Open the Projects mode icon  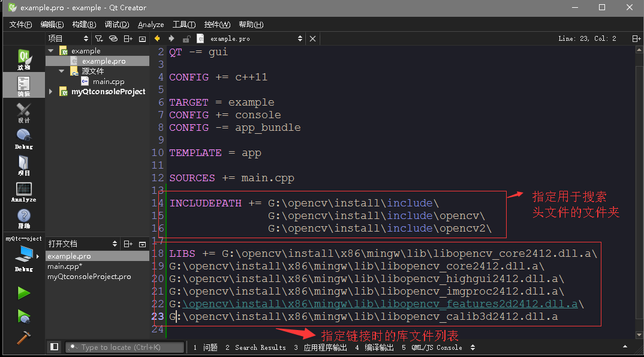click(x=24, y=166)
